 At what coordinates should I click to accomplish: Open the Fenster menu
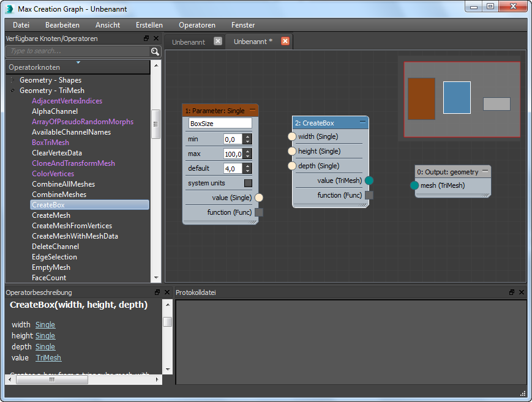point(243,25)
